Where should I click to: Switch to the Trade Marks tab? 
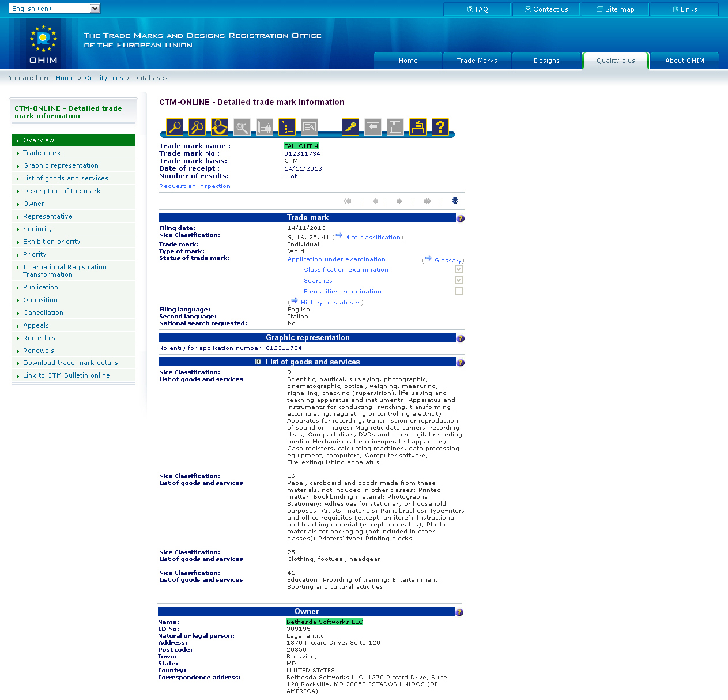pyautogui.click(x=477, y=61)
